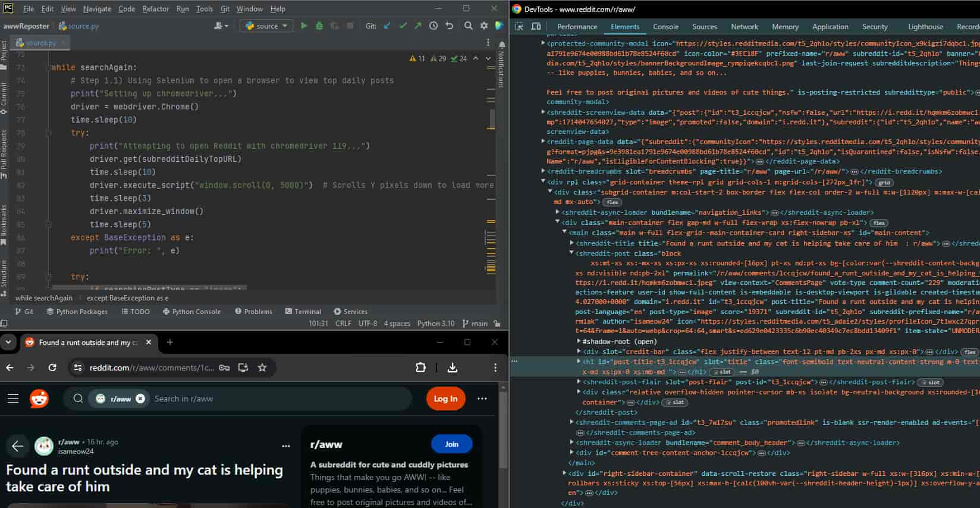Click the flex badge beside main-container div
The image size is (980, 508).
click(x=879, y=222)
